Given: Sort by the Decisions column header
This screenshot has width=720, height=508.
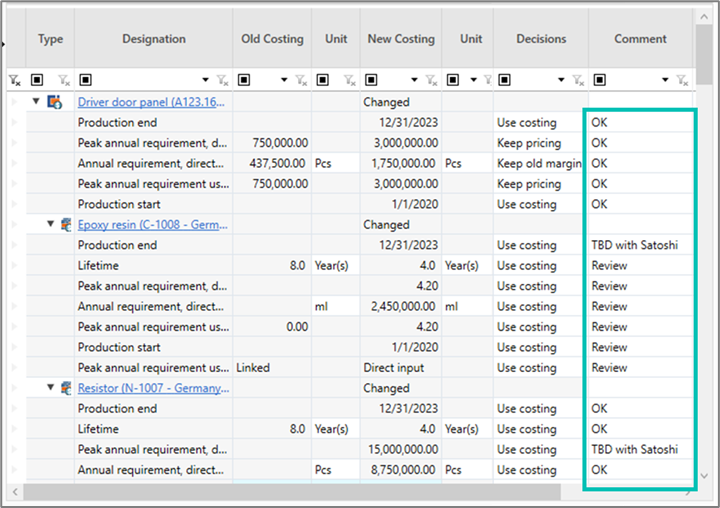Looking at the screenshot, I should 541,39.
